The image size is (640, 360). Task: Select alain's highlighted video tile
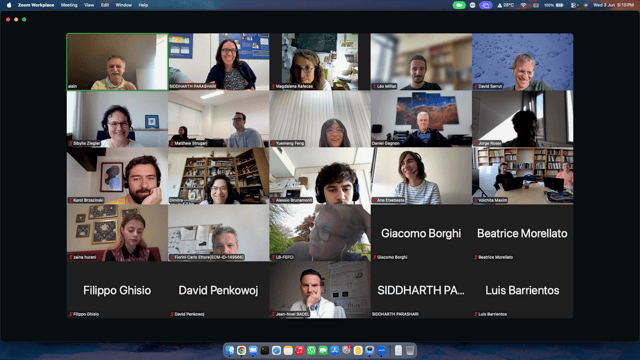pyautogui.click(x=117, y=62)
